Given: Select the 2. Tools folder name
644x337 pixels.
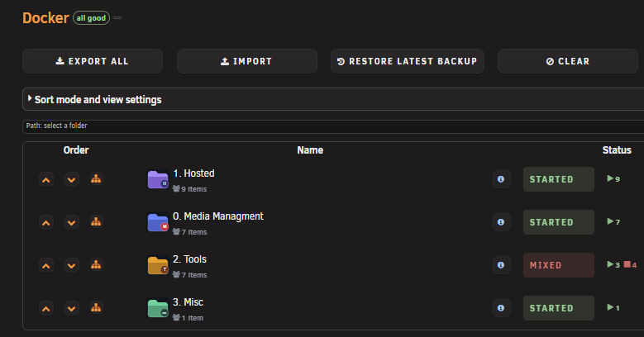Looking at the screenshot, I should click(x=190, y=259).
